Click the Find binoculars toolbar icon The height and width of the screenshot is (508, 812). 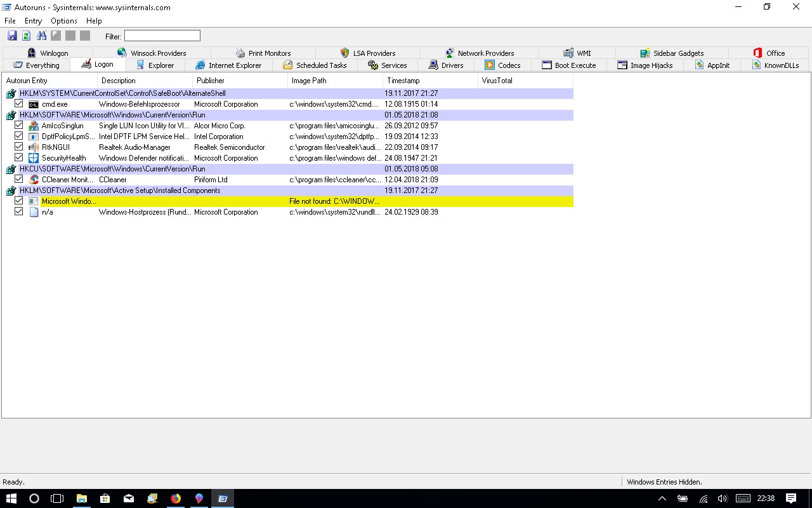click(42, 36)
